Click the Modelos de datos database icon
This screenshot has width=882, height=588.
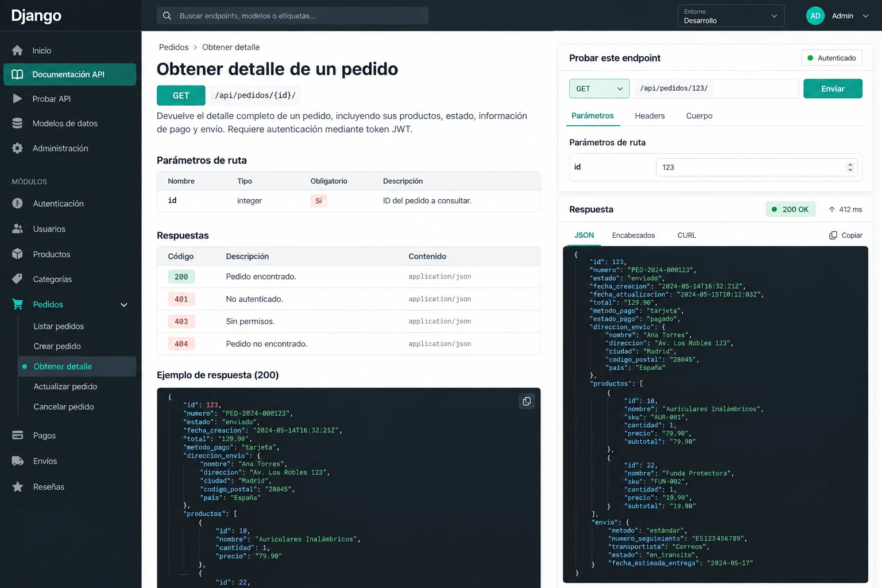[18, 123]
